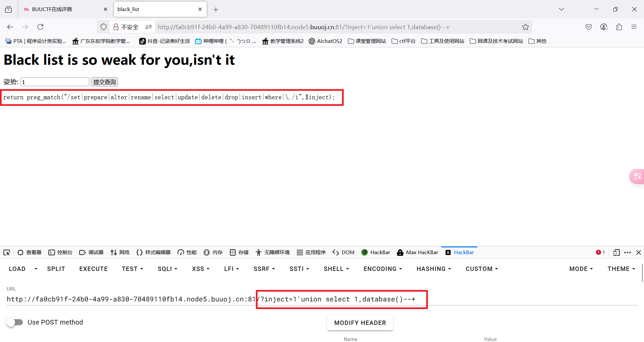Viewport: 644px width, 342px height.
Task: Reload the current page
Action: pyautogui.click(x=40, y=27)
